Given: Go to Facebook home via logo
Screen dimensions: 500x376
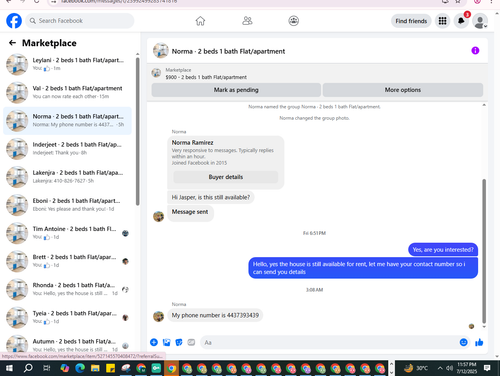Looking at the screenshot, I should point(14,21).
